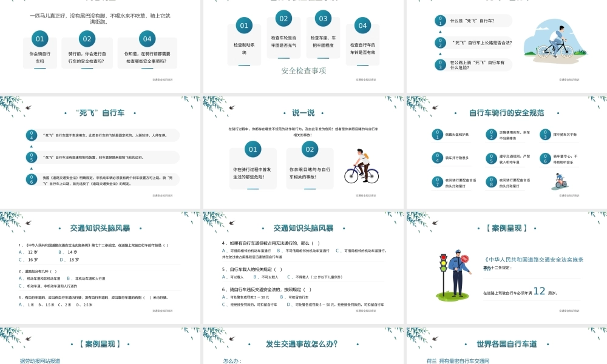
Task: Click the cyclist with backpack on 说一说 slide
Action: [x=362, y=166]
